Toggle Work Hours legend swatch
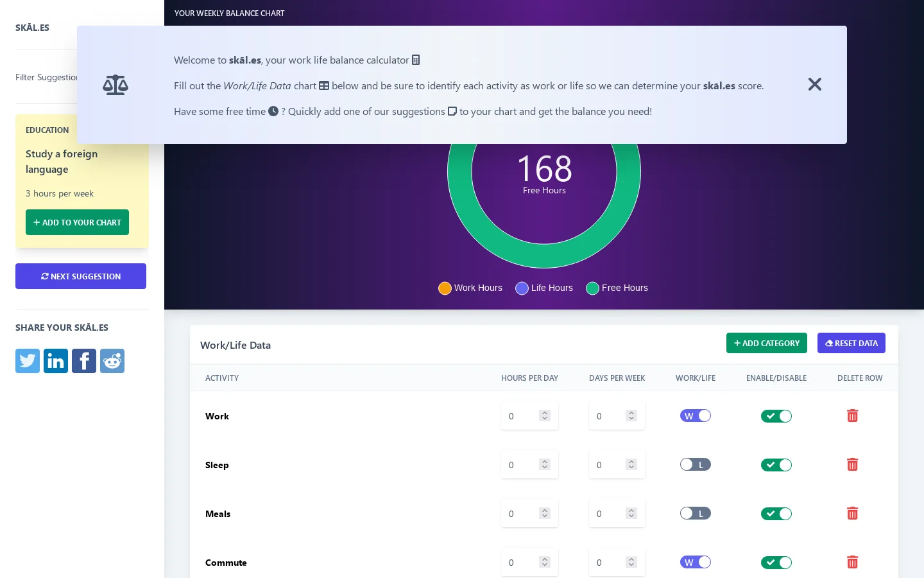The image size is (924, 578). click(445, 288)
